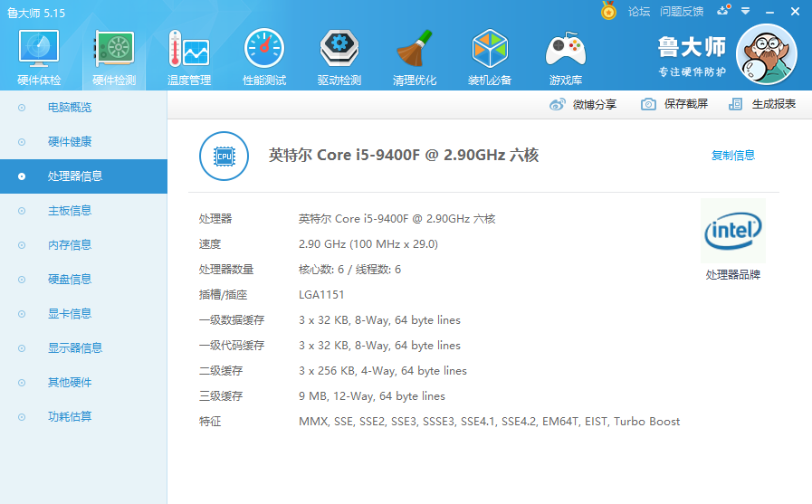Click the 生成报表 text button
This screenshot has height=504, width=812.
click(x=774, y=104)
